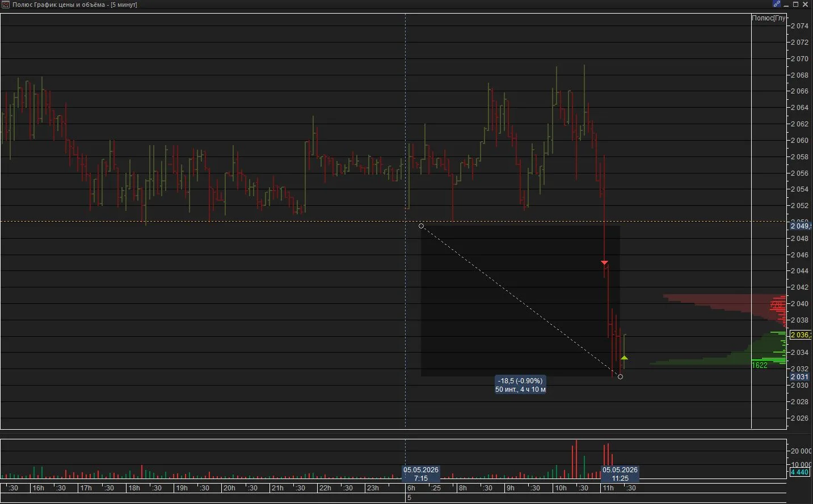Close the chart window
Screen dimensions: 813x504
pyautogui.click(x=805, y=4)
